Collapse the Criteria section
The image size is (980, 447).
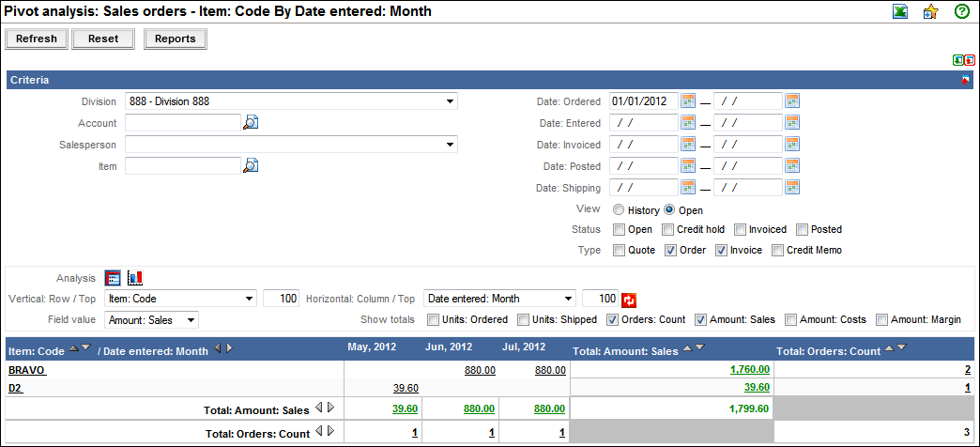point(964,81)
